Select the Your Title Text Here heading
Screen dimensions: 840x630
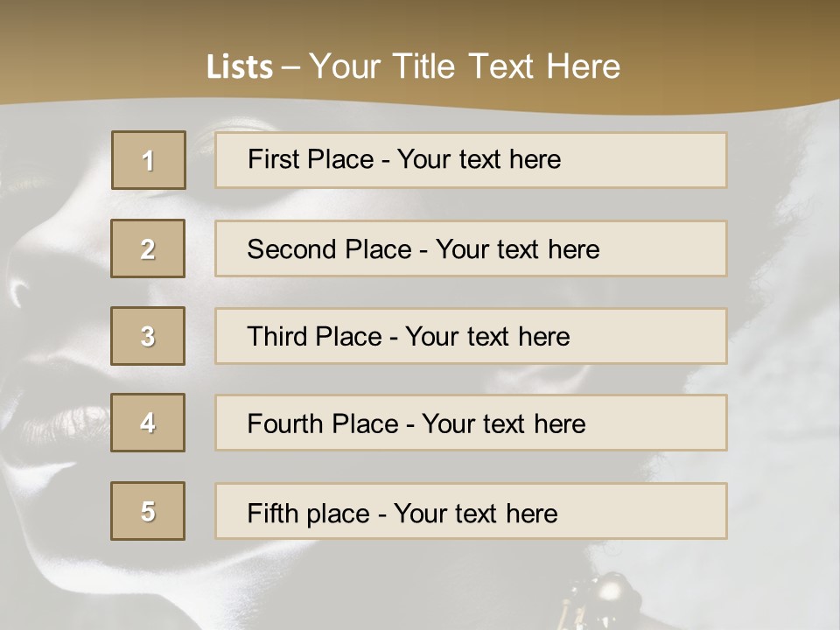point(465,66)
